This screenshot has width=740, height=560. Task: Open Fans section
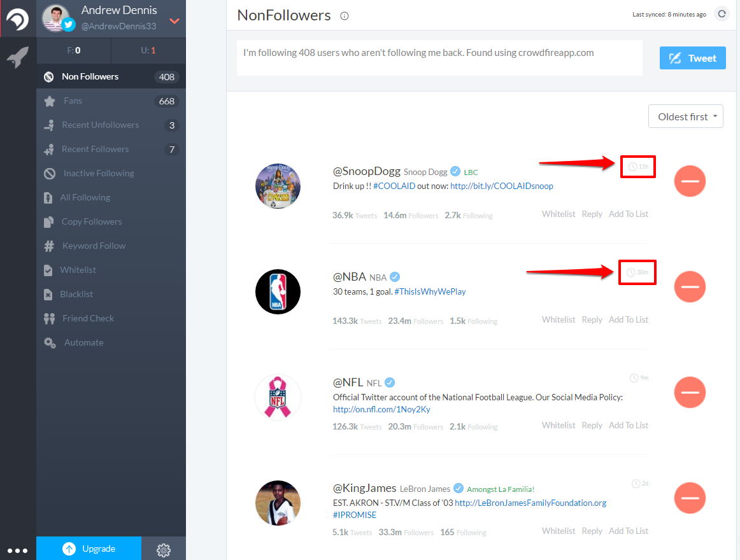click(x=111, y=101)
